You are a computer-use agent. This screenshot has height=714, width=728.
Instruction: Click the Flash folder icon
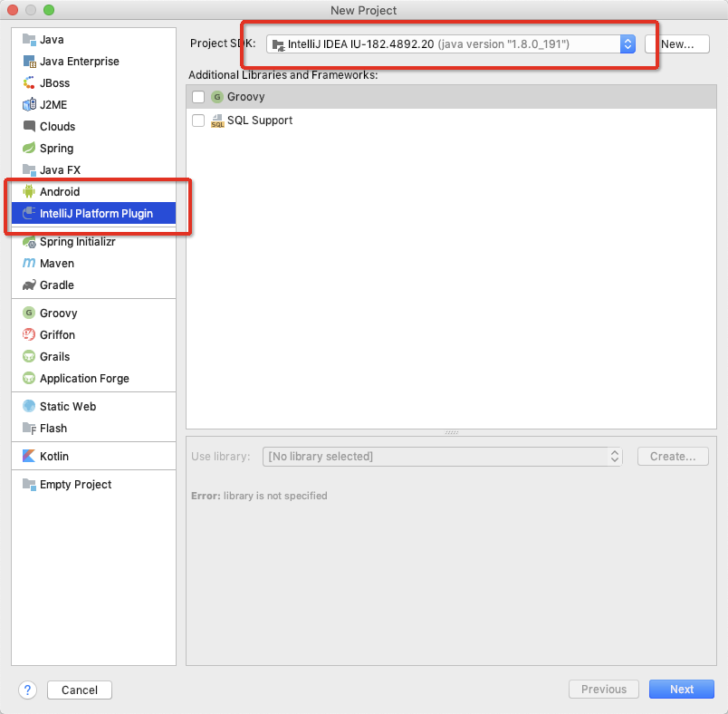(29, 429)
